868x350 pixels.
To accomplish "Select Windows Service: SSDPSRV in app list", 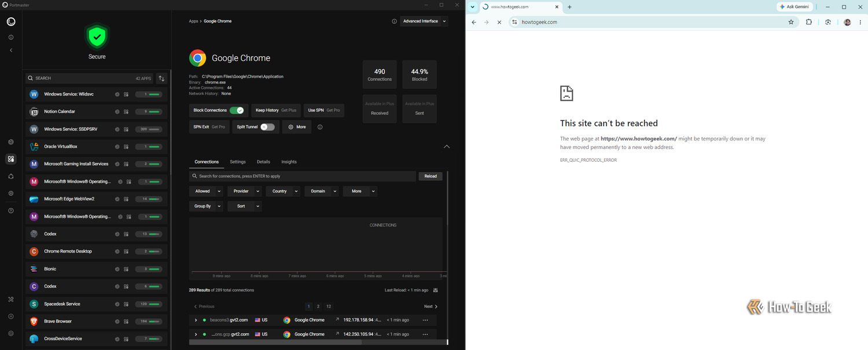I will (x=97, y=129).
